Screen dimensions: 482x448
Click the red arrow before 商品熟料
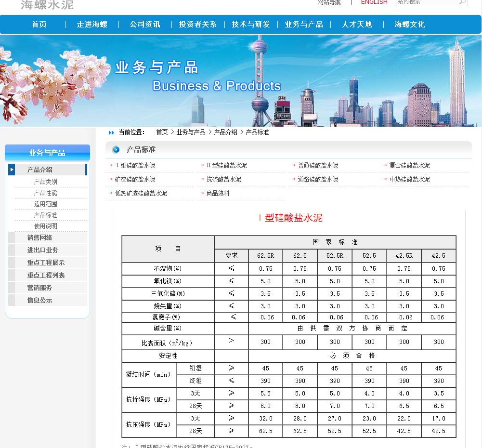pos(202,194)
